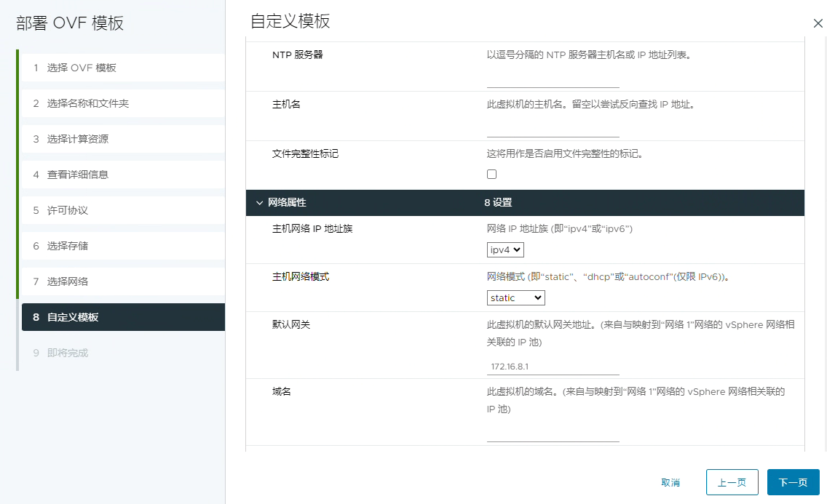Click the 主机网络模式 label

[301, 276]
